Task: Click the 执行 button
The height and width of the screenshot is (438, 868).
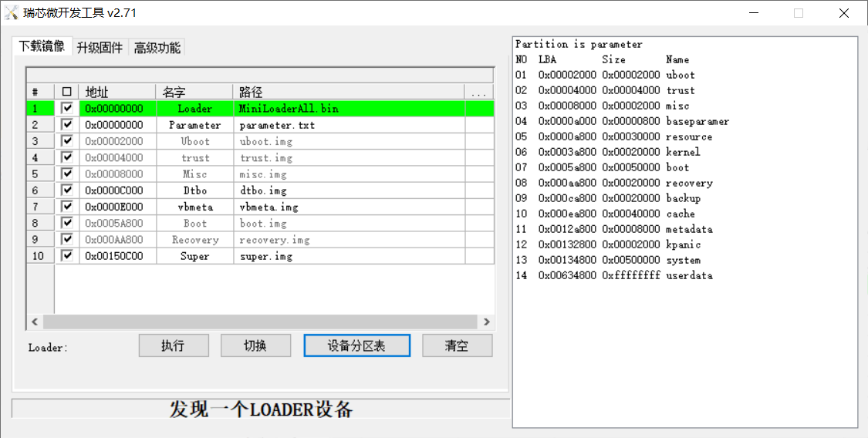Action: point(174,345)
